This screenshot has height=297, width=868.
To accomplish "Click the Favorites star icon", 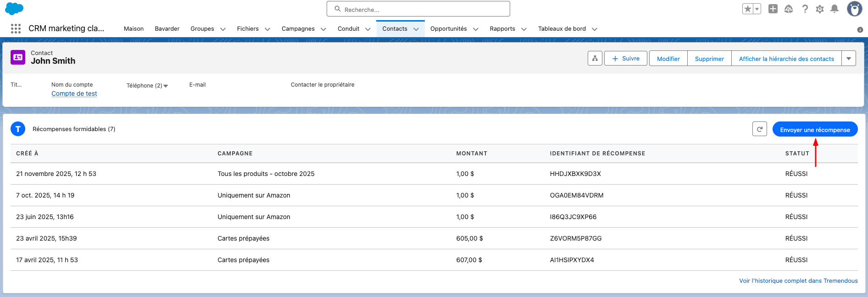I will point(747,9).
